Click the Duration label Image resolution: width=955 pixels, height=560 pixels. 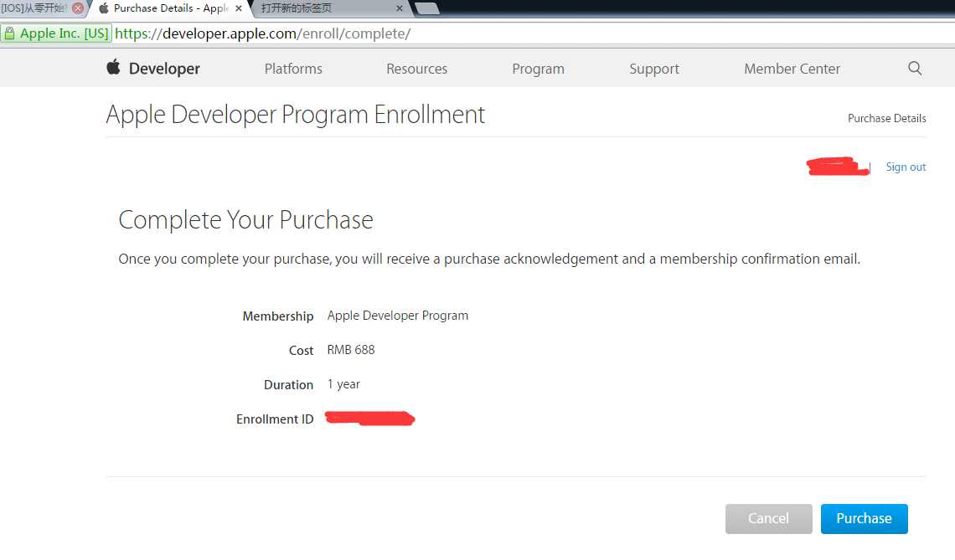(x=288, y=385)
